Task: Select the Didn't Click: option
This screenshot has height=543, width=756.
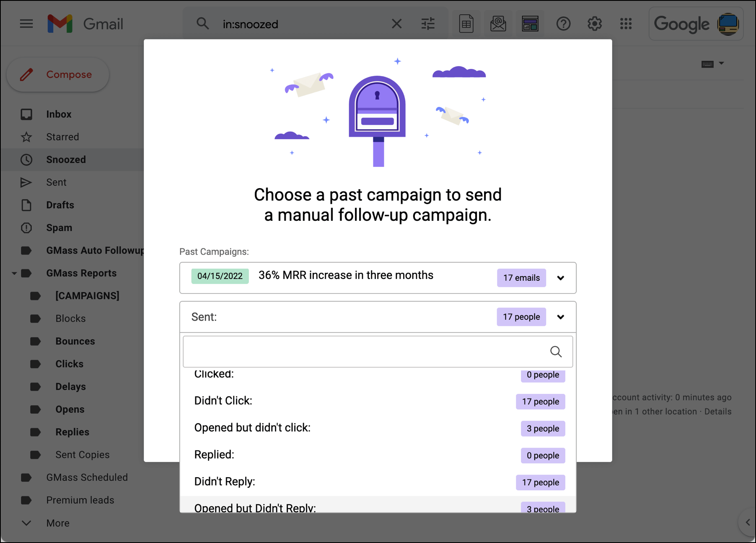Action: [378, 401]
